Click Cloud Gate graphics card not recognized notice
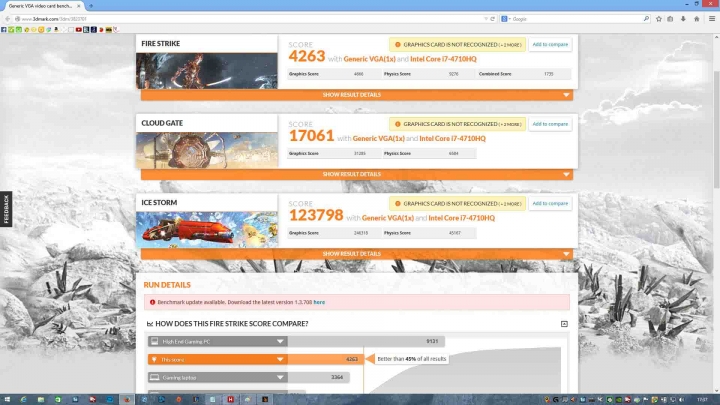The width and height of the screenshot is (720, 405). click(x=457, y=124)
